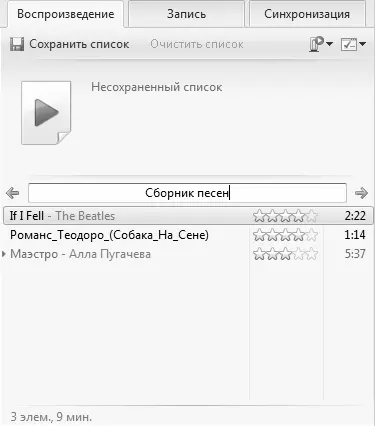Image resolution: width=375 pixels, height=426 pixels.
Task: Click Очистить список button
Action: pyautogui.click(x=197, y=44)
